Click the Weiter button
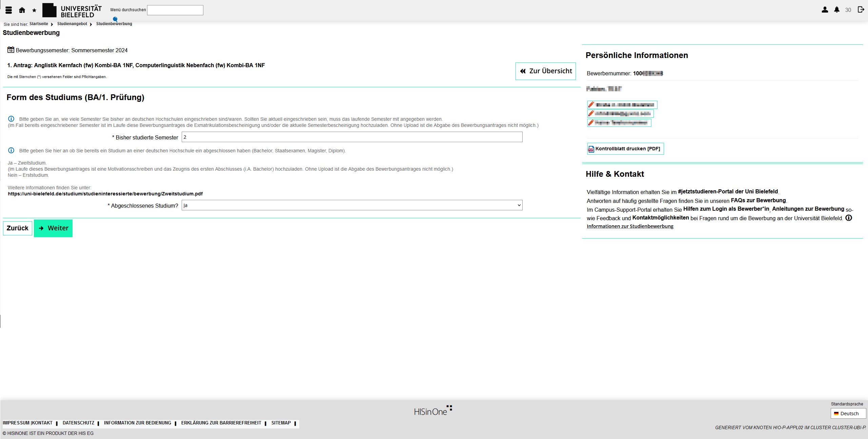 coord(53,228)
